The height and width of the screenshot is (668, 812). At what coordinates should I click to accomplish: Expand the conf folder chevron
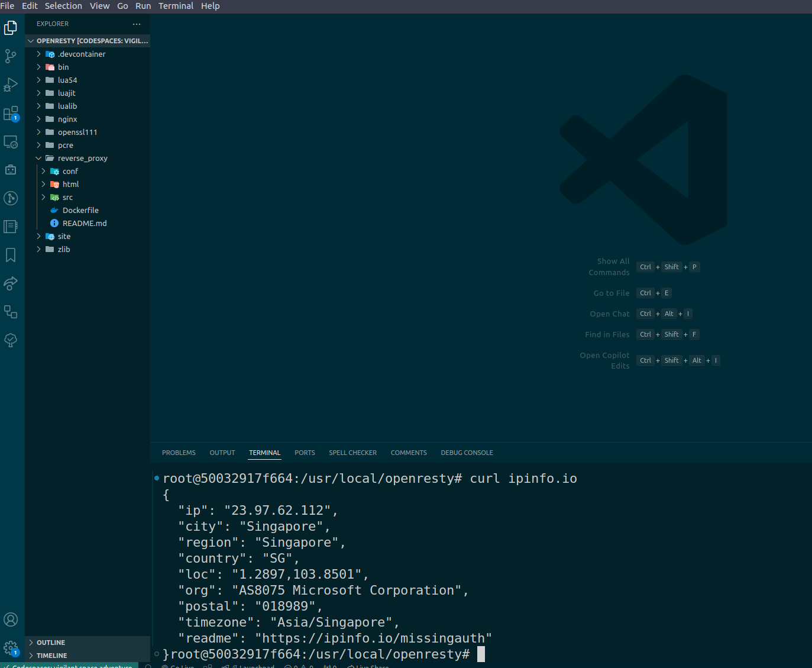43,171
